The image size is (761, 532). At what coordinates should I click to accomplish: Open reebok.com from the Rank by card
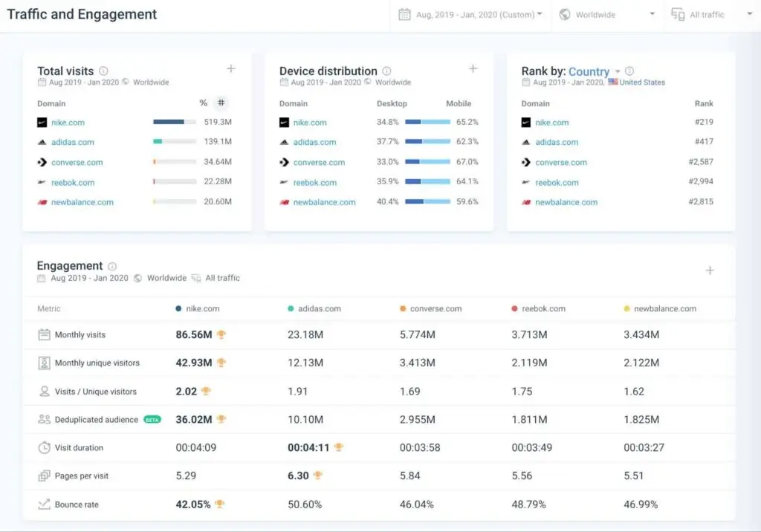[x=558, y=182]
